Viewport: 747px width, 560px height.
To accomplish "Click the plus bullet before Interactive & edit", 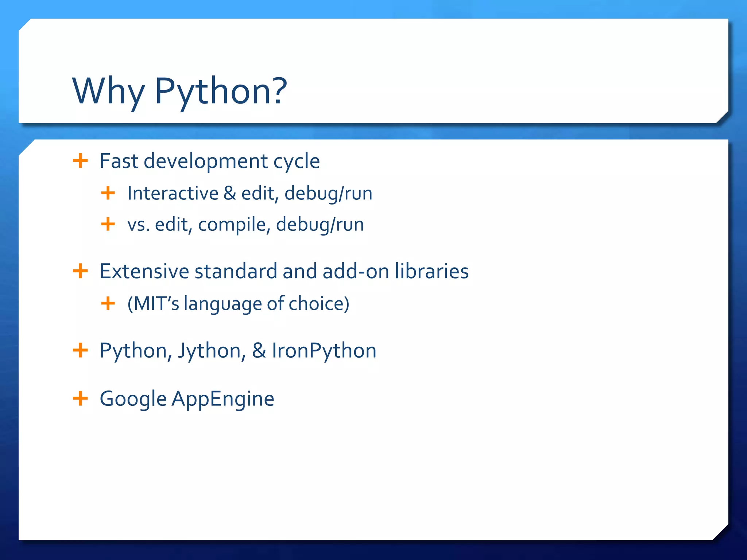I will click(x=108, y=193).
